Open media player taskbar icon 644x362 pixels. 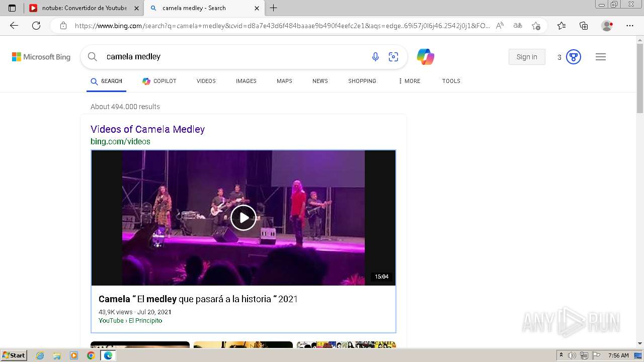coord(74,355)
